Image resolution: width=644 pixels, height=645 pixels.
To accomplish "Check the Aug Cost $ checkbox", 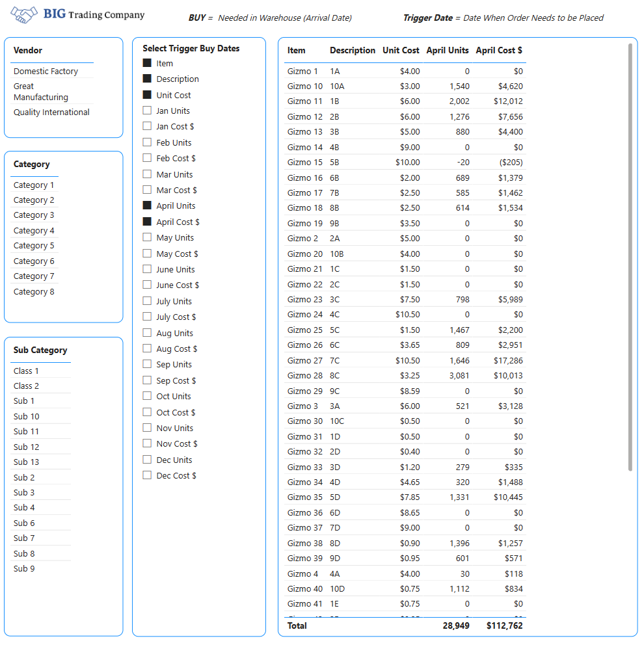I will (x=147, y=349).
